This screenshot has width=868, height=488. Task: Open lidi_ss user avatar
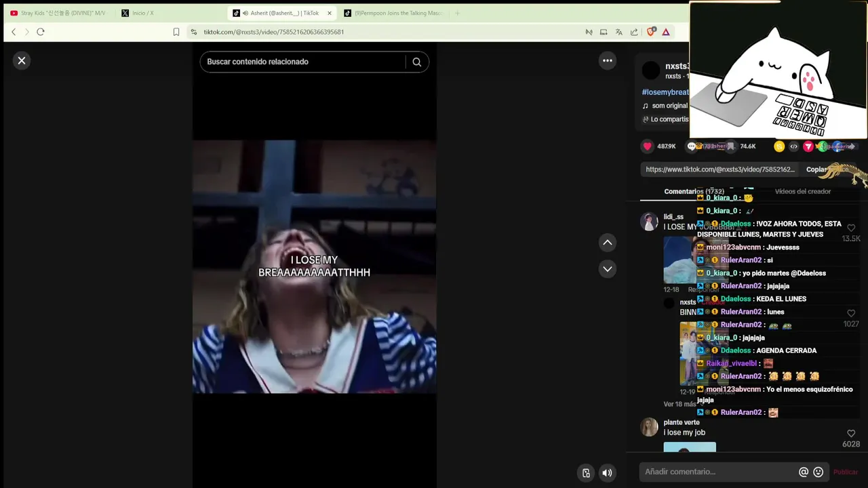pos(650,222)
